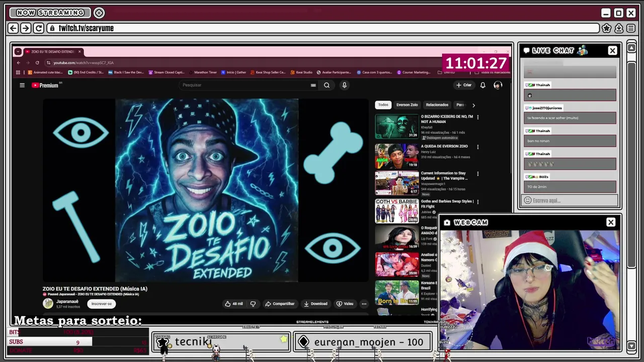Click the overlay reload icon beside twitch.tv address

38,28
